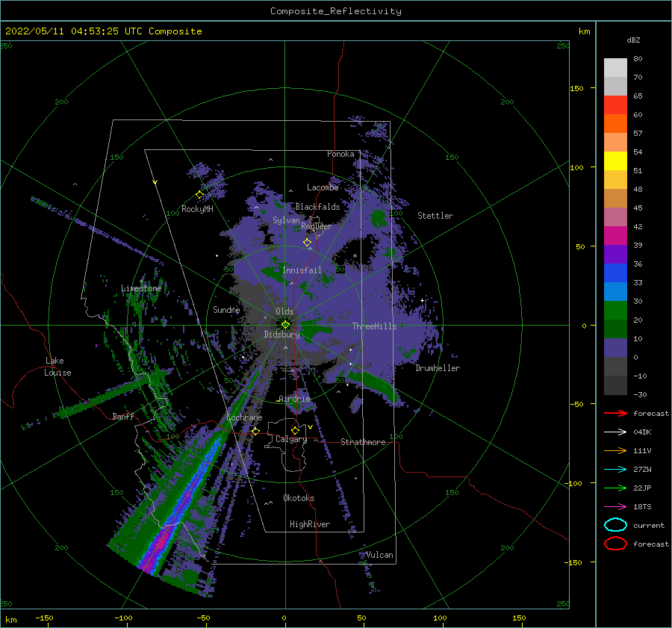Click the red 'forecast' ellipse in legend
The width and height of the screenshot is (672, 628).
pos(615,544)
